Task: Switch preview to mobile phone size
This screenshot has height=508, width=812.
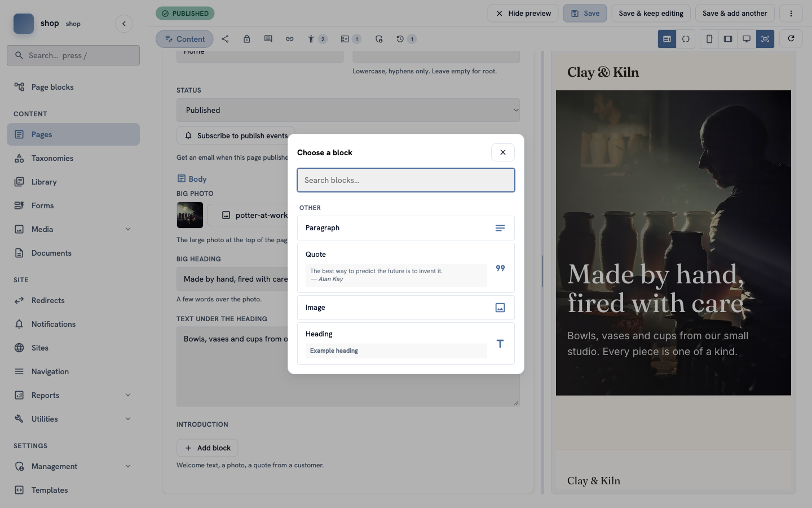Action: click(x=709, y=39)
